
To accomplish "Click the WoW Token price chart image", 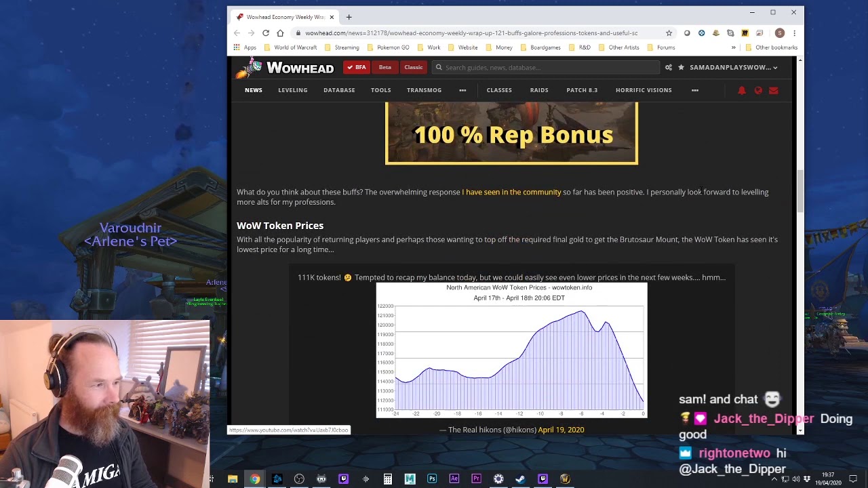I will pyautogui.click(x=512, y=350).
